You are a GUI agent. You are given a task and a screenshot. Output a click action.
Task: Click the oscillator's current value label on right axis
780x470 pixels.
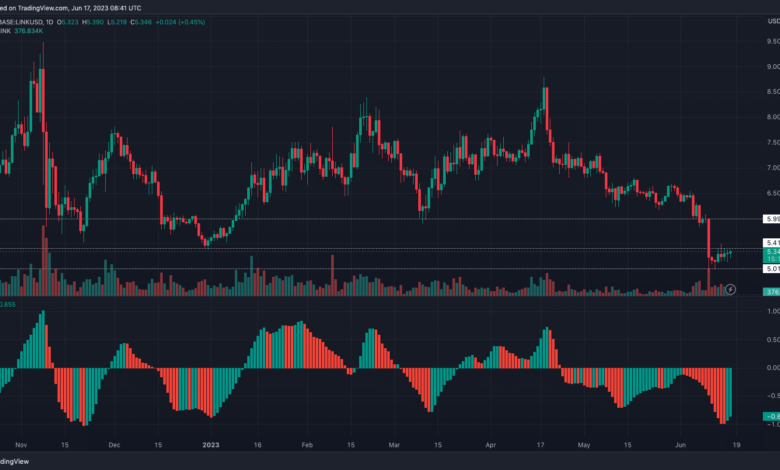pyautogui.click(x=771, y=416)
